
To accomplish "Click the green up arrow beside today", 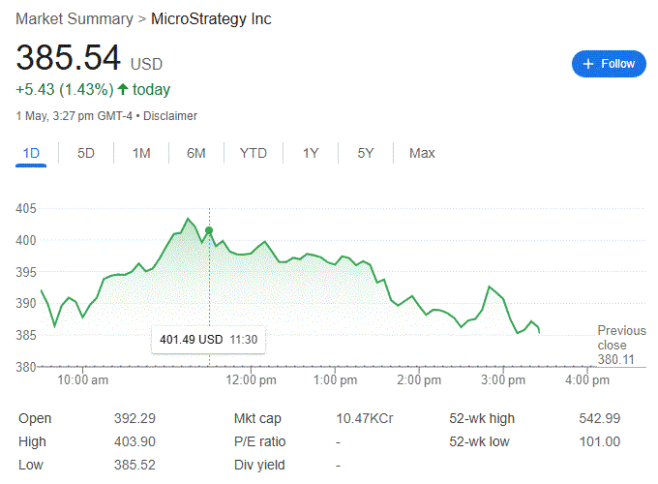I will (123, 90).
